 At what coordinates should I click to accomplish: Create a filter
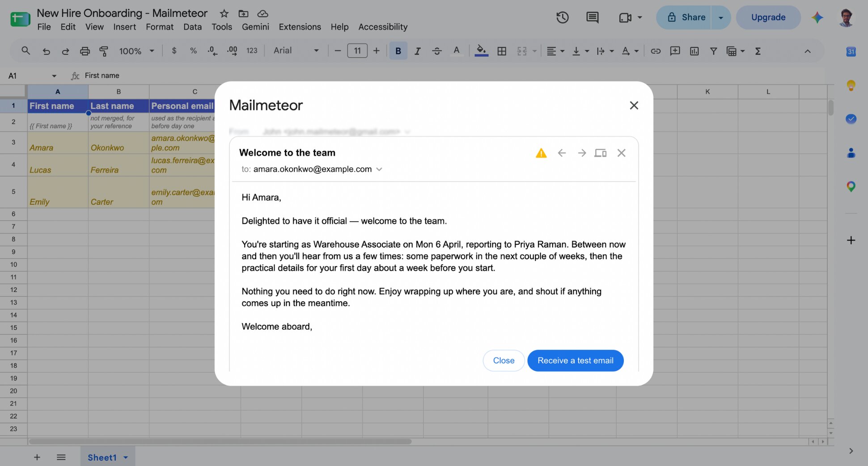[x=713, y=51]
